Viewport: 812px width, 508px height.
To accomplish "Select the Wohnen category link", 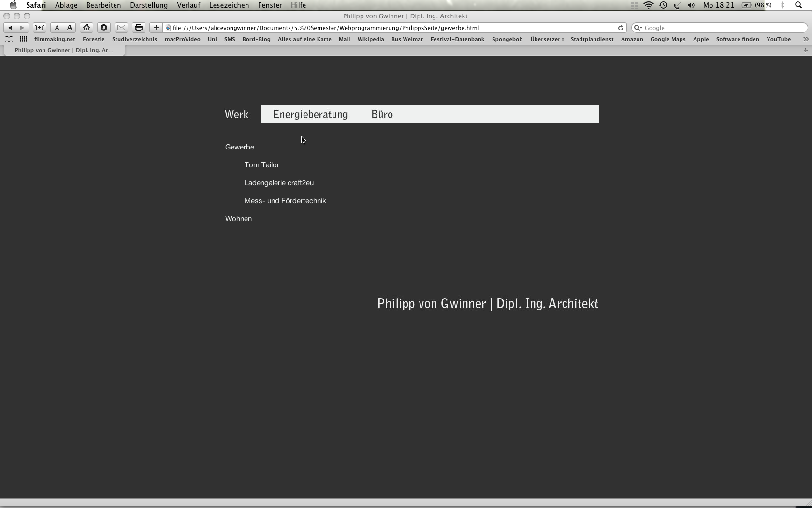I will coord(238,219).
